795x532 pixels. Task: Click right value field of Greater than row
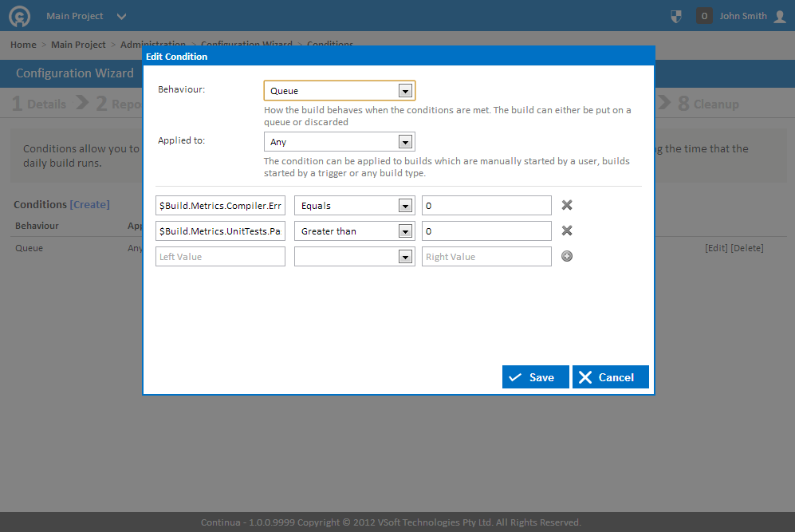pos(486,231)
